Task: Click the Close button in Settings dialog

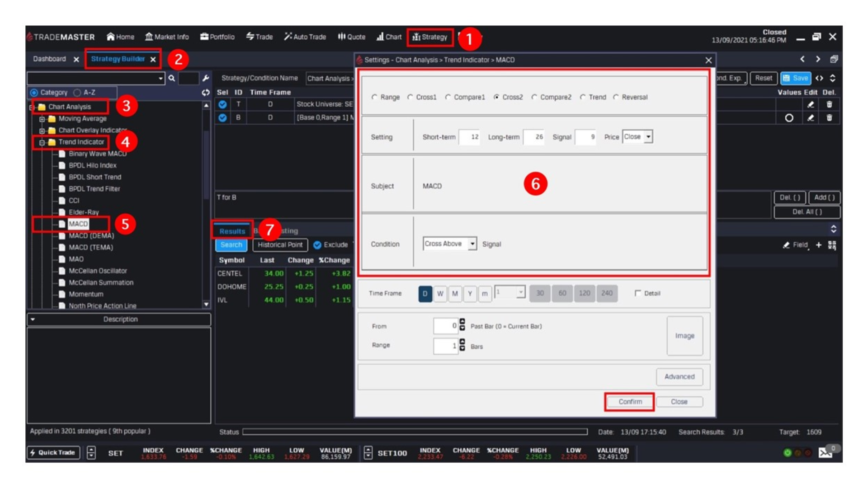Action: 679,402
